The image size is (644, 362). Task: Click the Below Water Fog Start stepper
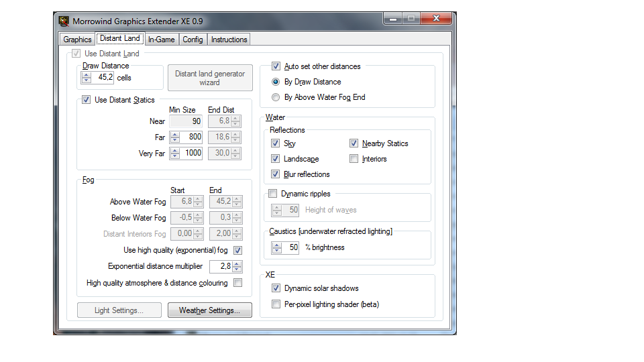[198, 217]
